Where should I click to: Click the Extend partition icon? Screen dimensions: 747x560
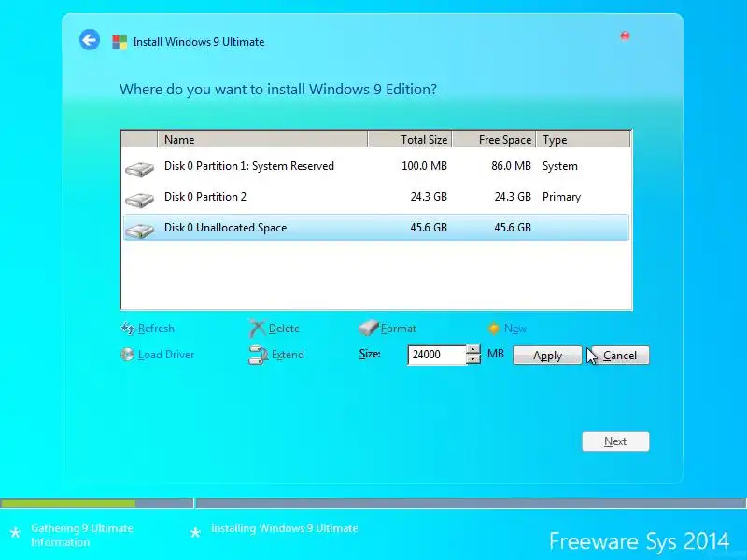[x=259, y=355]
